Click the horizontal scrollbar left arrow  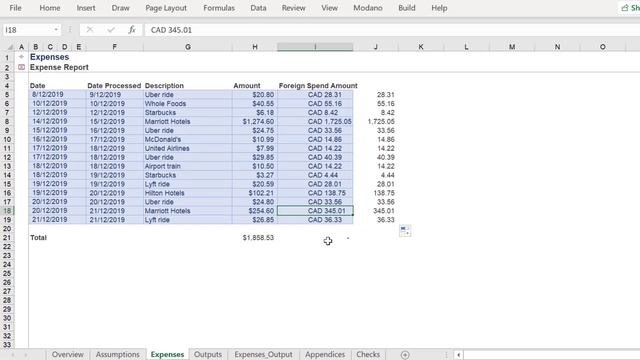pos(458,355)
